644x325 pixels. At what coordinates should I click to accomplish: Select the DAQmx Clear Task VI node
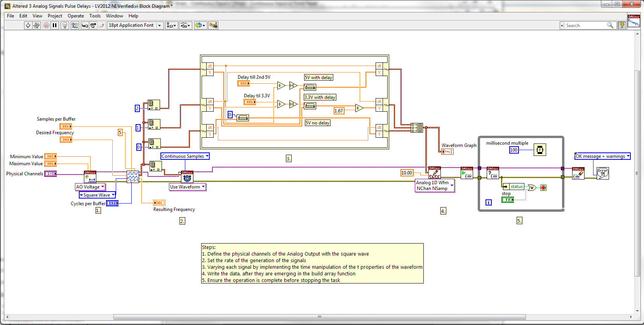578,173
